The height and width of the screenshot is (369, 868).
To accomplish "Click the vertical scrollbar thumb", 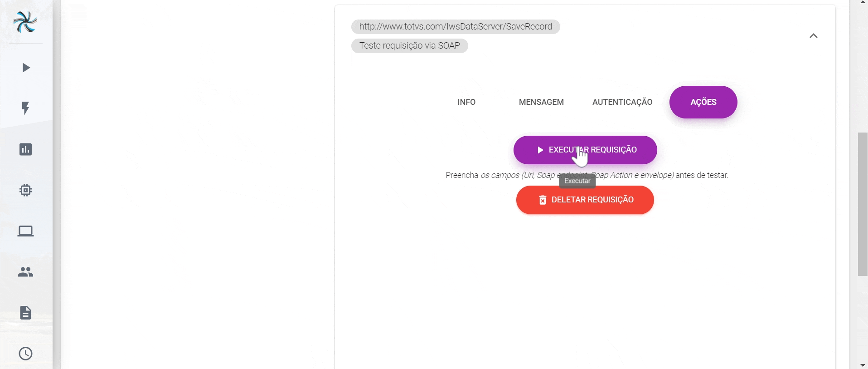I will (x=863, y=204).
